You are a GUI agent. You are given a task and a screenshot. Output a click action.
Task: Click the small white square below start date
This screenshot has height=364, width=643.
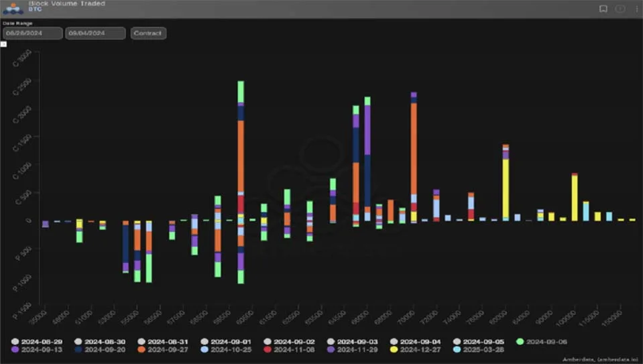[3, 44]
